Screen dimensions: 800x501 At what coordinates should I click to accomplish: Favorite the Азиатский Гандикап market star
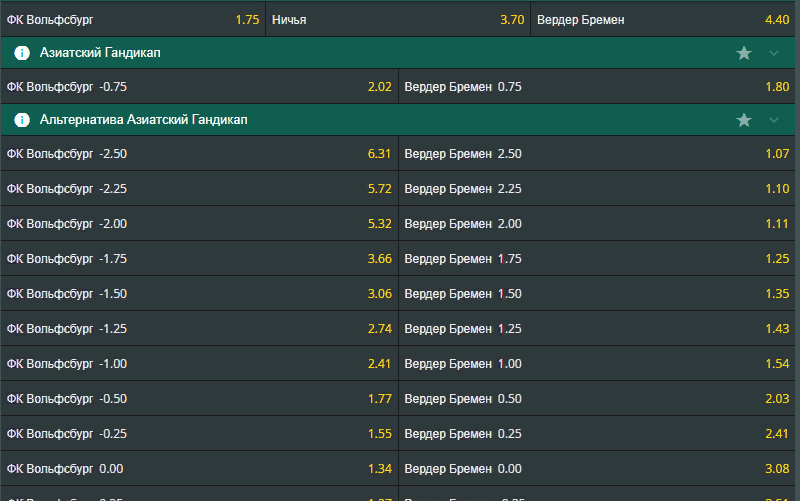click(744, 53)
